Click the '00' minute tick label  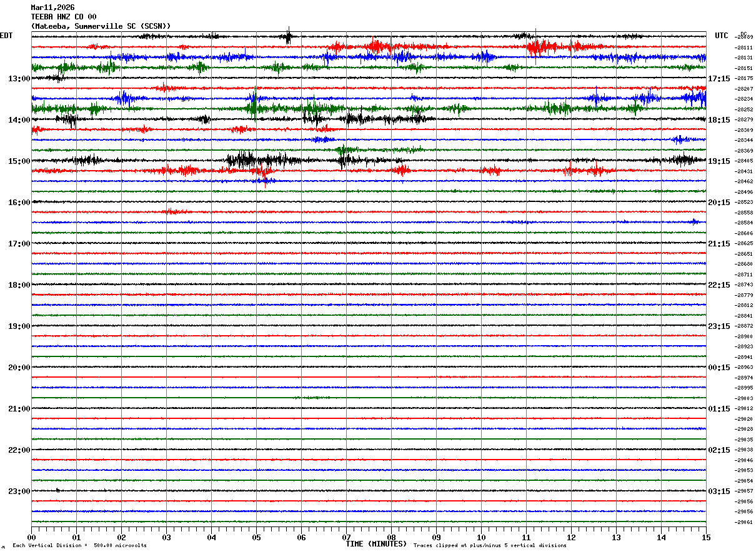pos(31,538)
